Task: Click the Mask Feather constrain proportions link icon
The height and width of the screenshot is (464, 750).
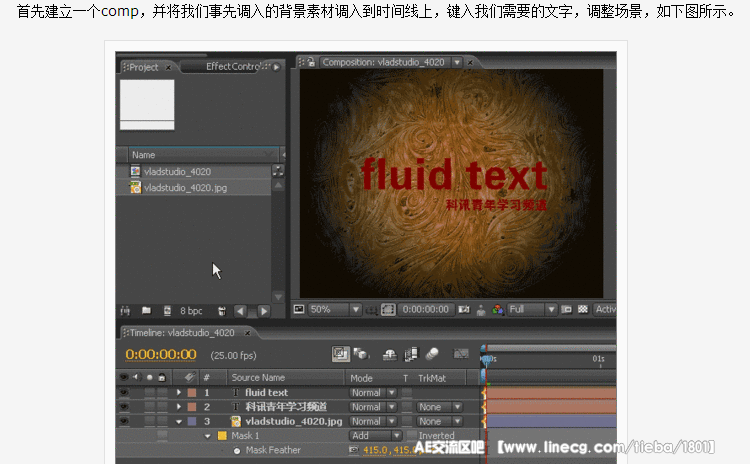Action: pyautogui.click(x=353, y=450)
